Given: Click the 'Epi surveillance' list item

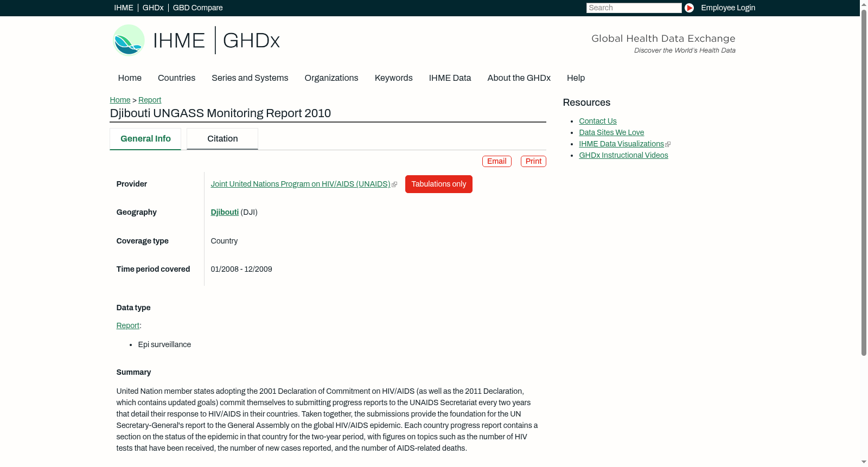Looking at the screenshot, I should coord(164,344).
